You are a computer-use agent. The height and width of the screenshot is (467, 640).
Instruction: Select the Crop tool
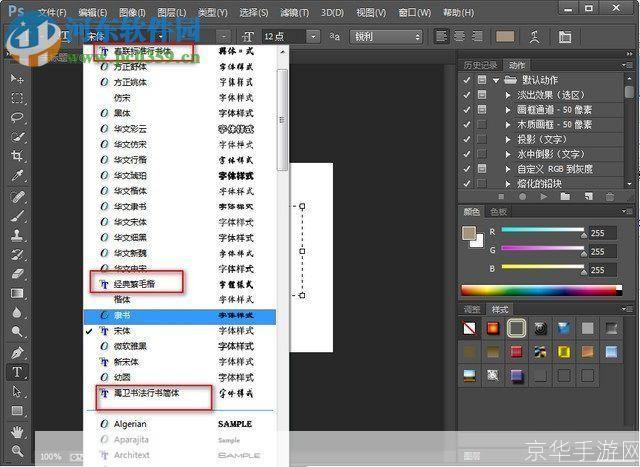click(x=17, y=156)
